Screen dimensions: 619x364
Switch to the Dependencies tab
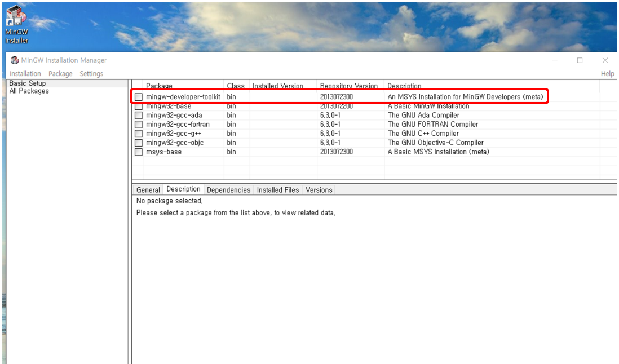[x=228, y=190]
